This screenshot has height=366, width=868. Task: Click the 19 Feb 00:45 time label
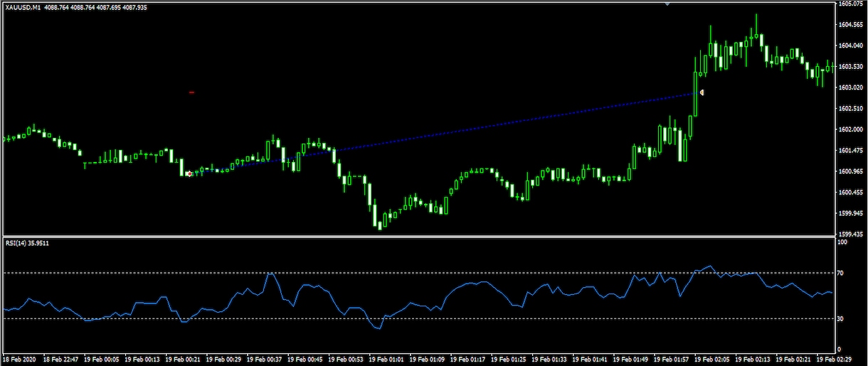coord(306,359)
